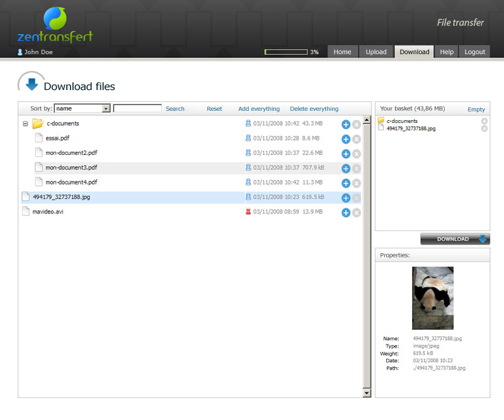Click the file list scroll up arrow
This screenshot has width=504, height=420.
click(x=367, y=120)
